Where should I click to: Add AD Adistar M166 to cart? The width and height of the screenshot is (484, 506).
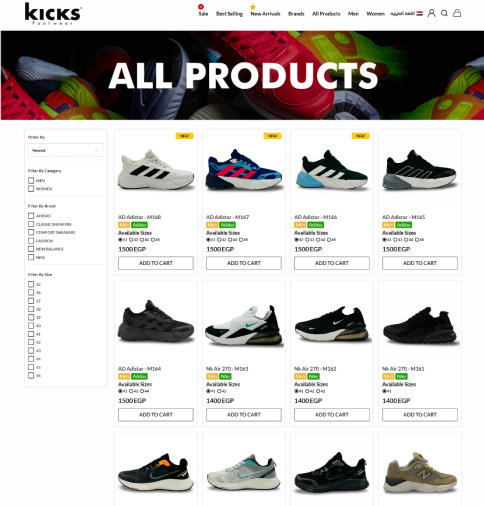pos(332,263)
